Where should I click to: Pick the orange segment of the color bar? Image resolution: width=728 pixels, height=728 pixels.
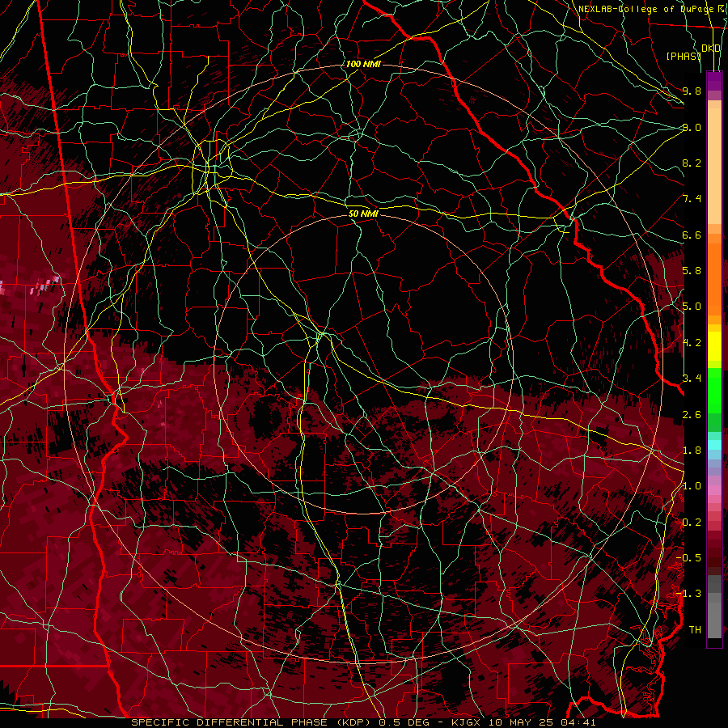click(x=714, y=279)
